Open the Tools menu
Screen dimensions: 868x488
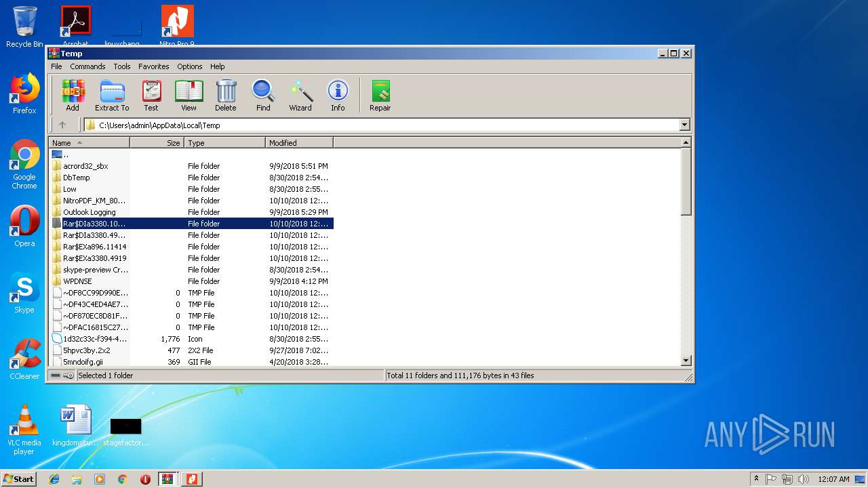click(122, 66)
